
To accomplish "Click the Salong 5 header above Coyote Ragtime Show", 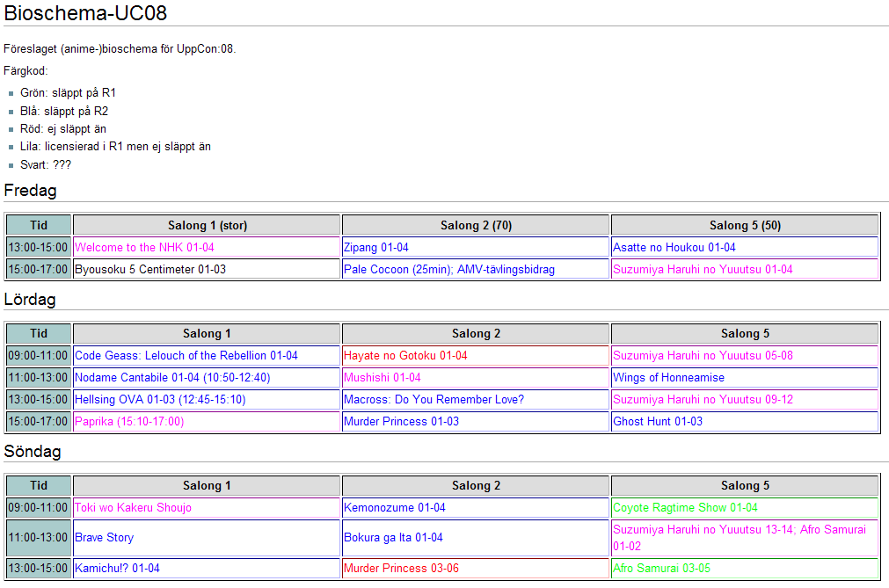I will point(745,485).
